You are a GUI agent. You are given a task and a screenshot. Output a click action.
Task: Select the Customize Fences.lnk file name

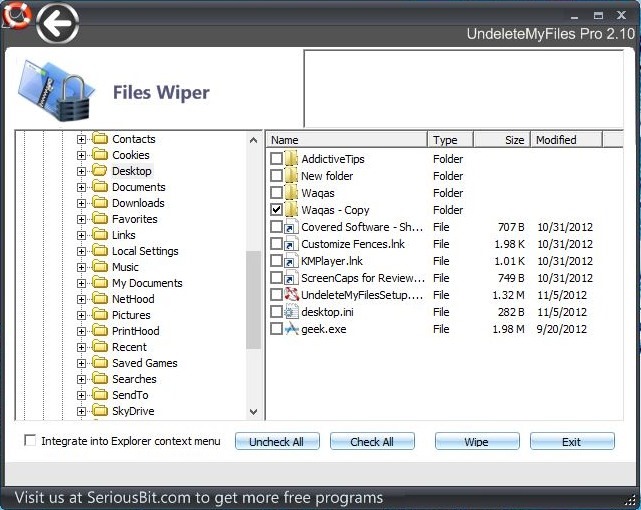tap(353, 244)
